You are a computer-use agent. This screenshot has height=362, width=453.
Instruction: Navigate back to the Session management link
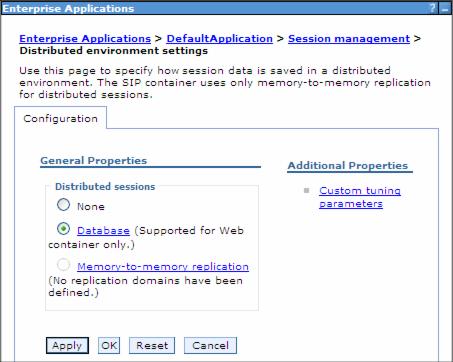click(x=349, y=39)
